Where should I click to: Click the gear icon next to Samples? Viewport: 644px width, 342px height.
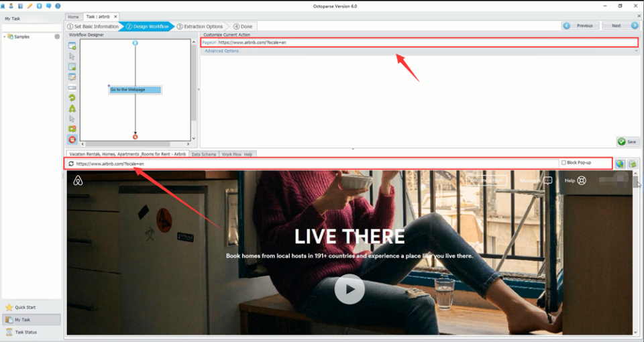pyautogui.click(x=57, y=37)
